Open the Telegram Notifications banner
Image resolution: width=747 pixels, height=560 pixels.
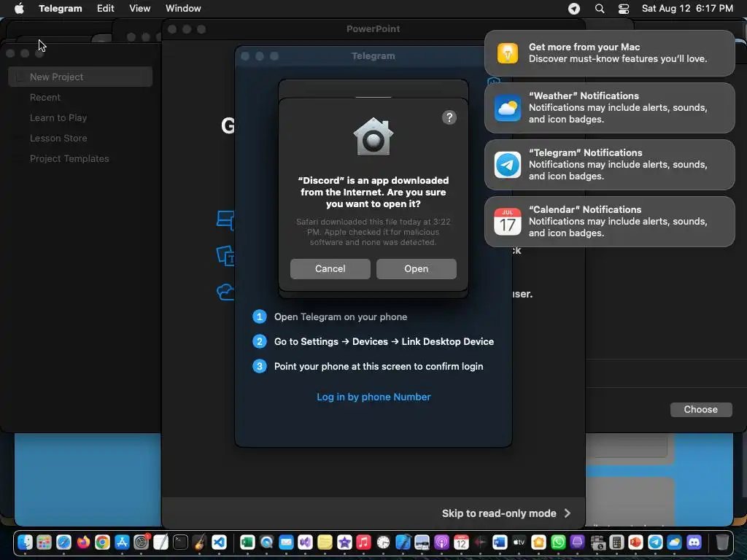609,164
